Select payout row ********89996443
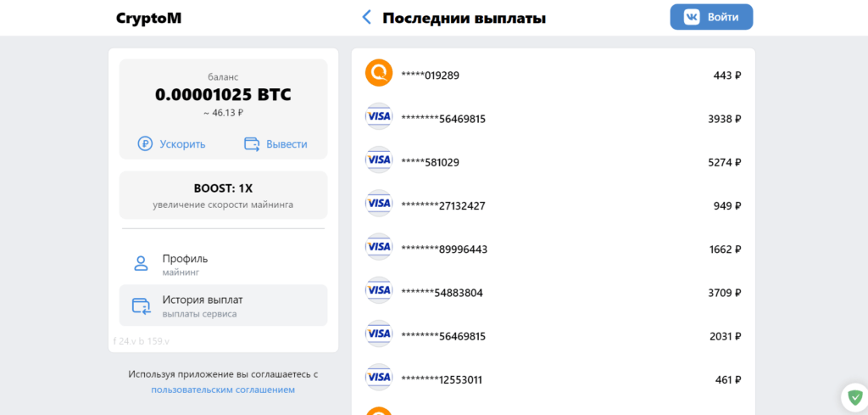This screenshot has height=415, width=868. point(553,250)
